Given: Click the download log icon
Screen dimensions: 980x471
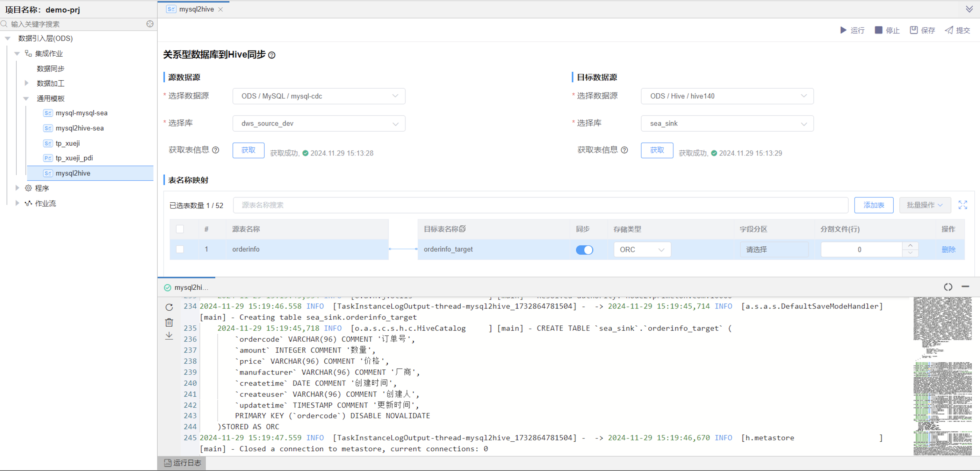Looking at the screenshot, I should point(169,335).
